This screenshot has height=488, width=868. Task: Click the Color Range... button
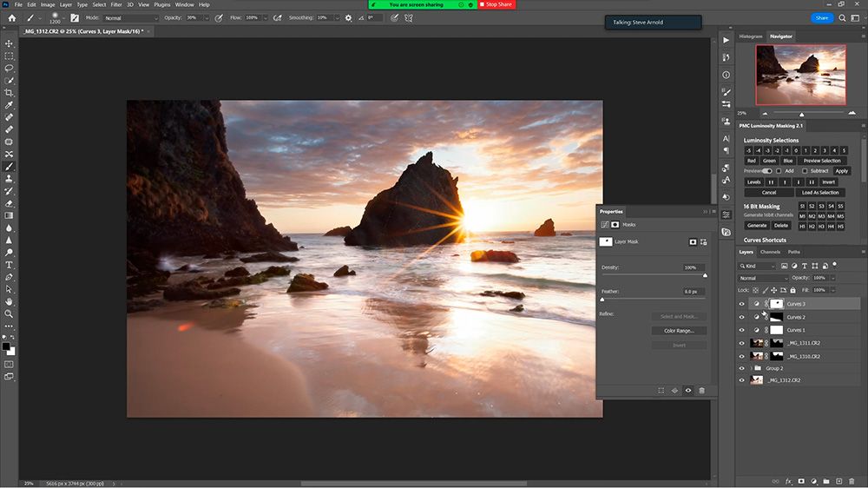point(679,331)
